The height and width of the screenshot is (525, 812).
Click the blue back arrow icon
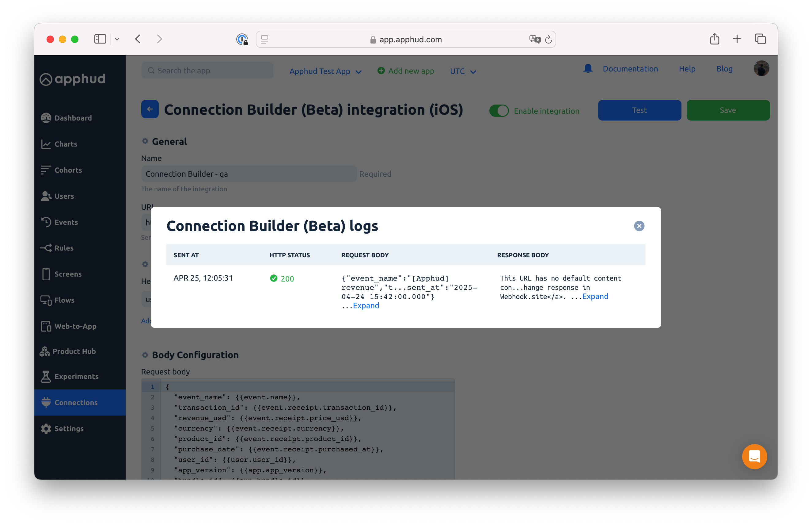point(150,109)
